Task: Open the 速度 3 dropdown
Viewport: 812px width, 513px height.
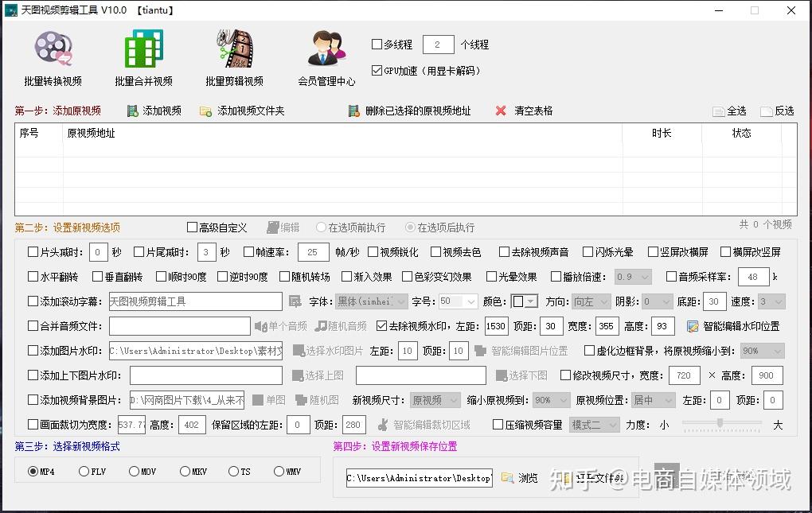Action: 771,301
